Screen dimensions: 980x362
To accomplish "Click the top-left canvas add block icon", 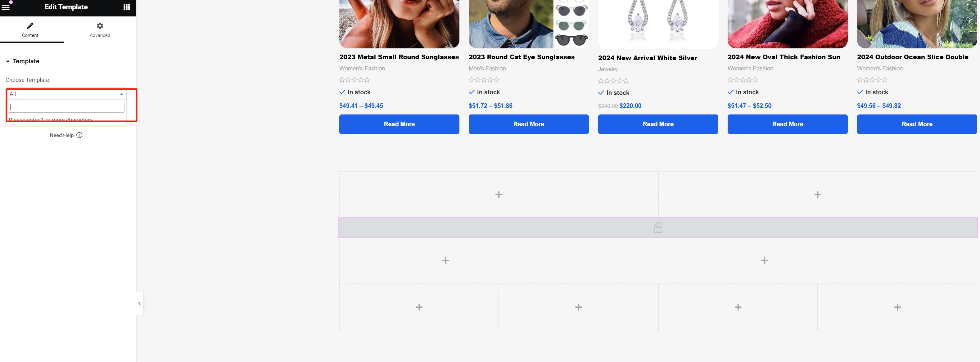I will [499, 194].
